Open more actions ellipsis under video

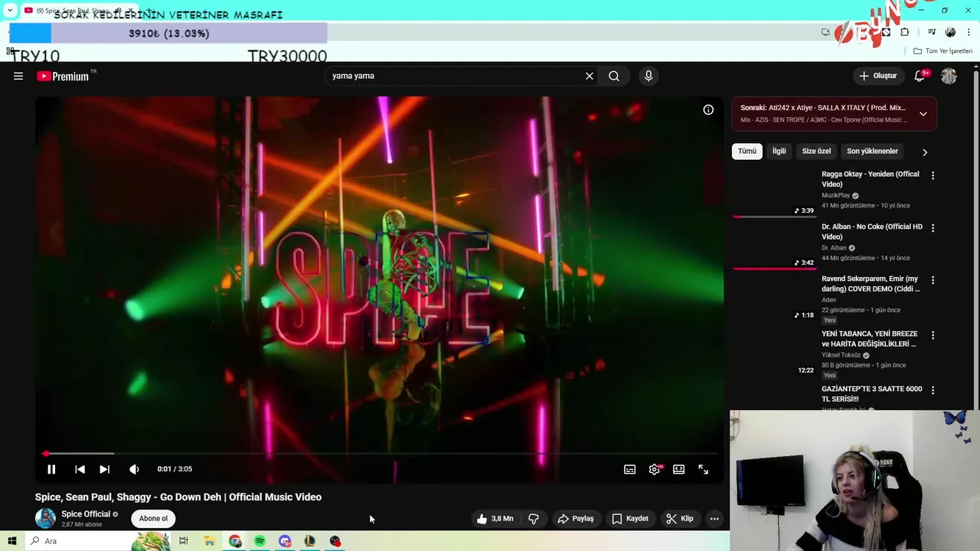[714, 518]
